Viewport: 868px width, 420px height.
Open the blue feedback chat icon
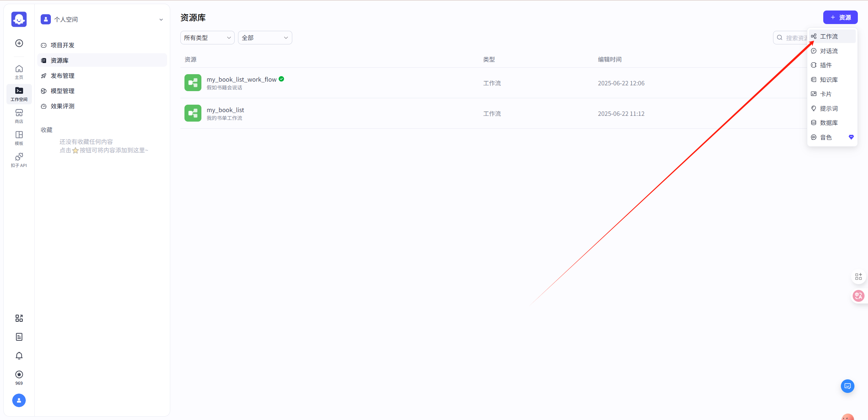click(847, 386)
